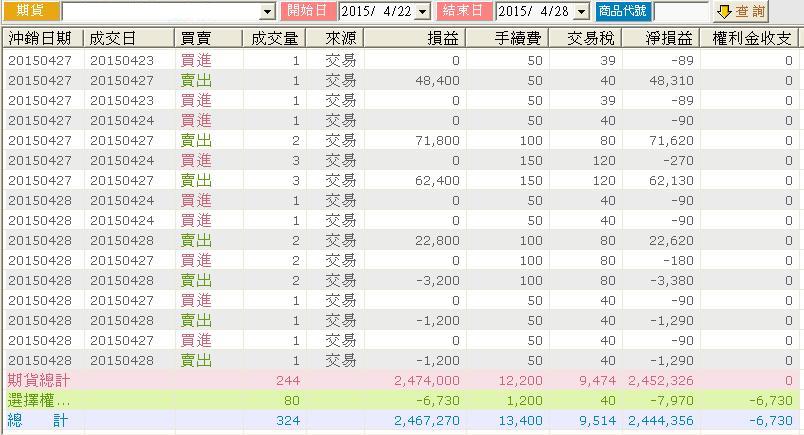Image resolution: width=804 pixels, height=435 pixels.
Task: Select the -180 net loss cell
Action: pos(678,261)
